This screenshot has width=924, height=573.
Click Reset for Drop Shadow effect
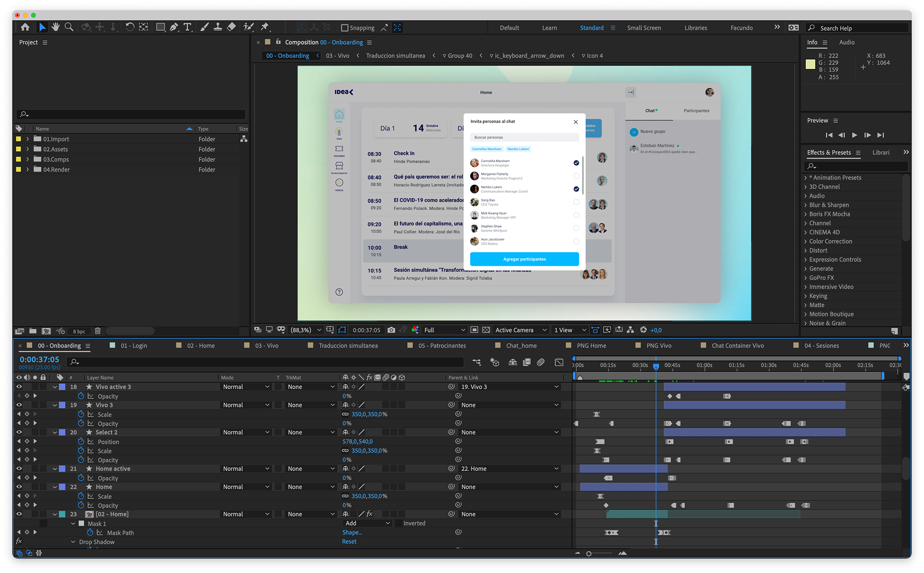(349, 542)
